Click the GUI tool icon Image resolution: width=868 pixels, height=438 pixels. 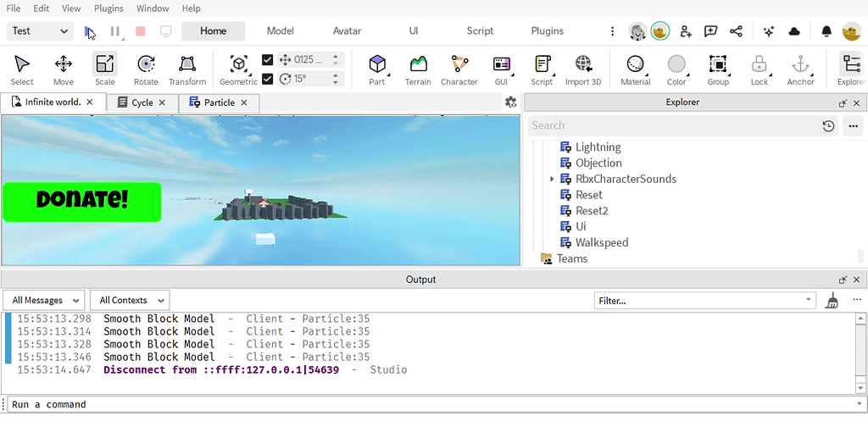click(x=501, y=69)
